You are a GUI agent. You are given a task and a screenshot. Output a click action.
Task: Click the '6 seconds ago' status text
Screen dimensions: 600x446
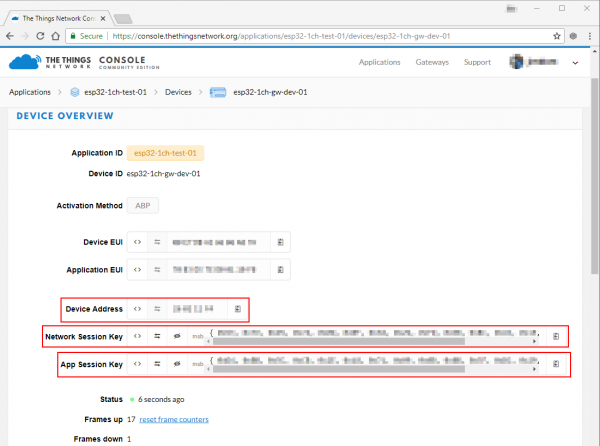pyautogui.click(x=161, y=399)
